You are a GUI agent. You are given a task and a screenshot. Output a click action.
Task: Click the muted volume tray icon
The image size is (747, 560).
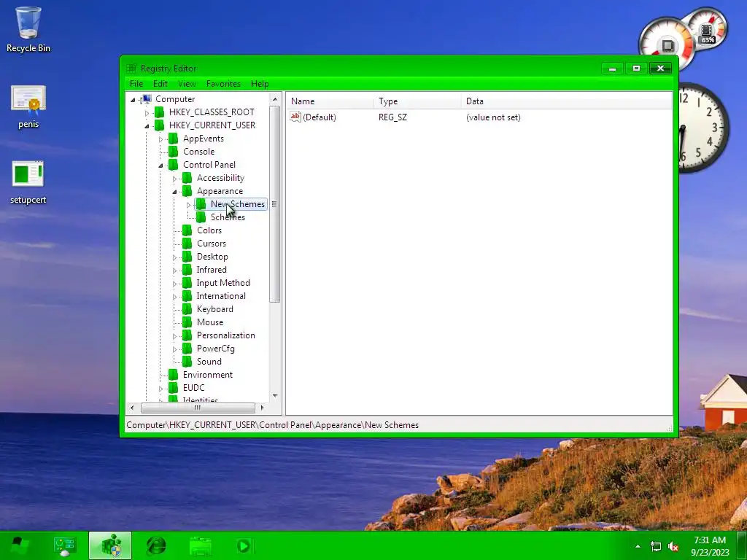pos(673,547)
